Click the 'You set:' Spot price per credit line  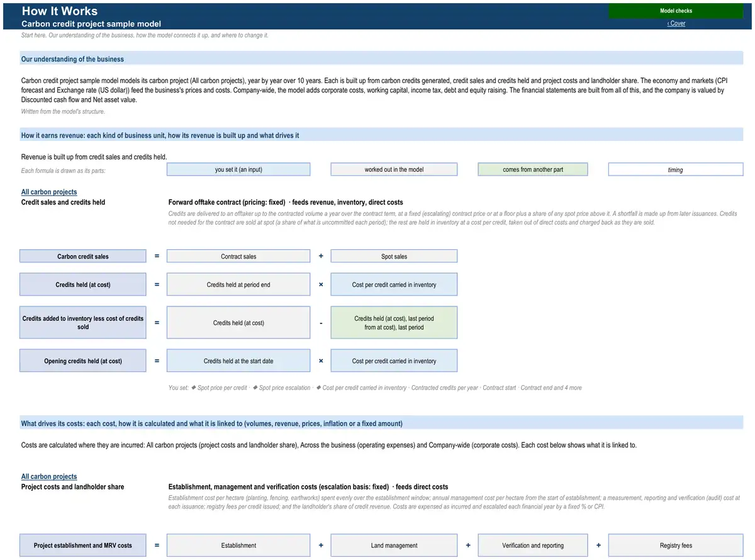click(375, 388)
